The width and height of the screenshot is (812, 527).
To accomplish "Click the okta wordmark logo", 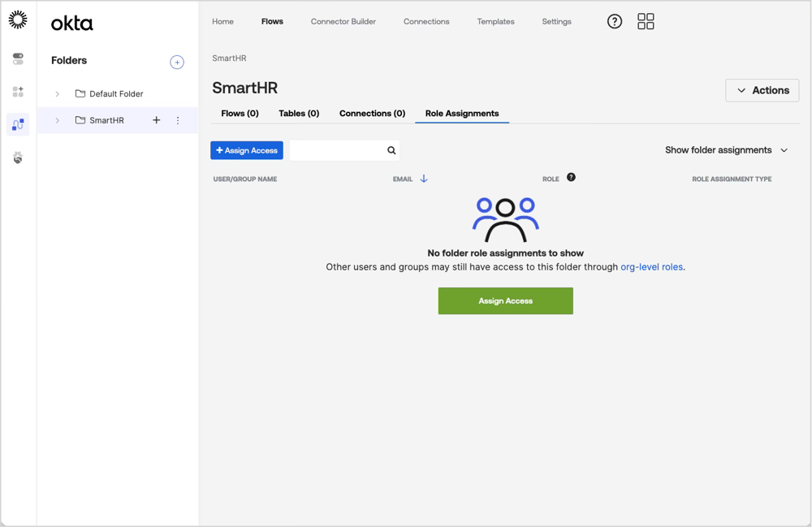I will (x=72, y=24).
